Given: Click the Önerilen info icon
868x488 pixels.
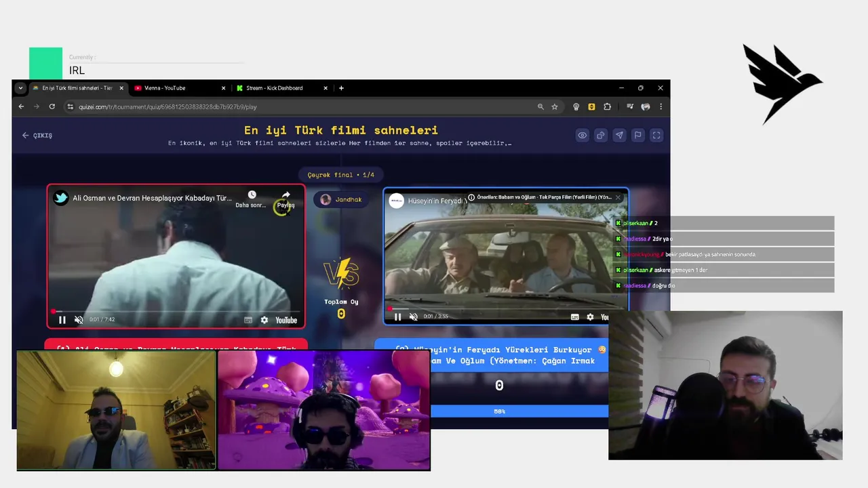Looking at the screenshot, I should 471,197.
